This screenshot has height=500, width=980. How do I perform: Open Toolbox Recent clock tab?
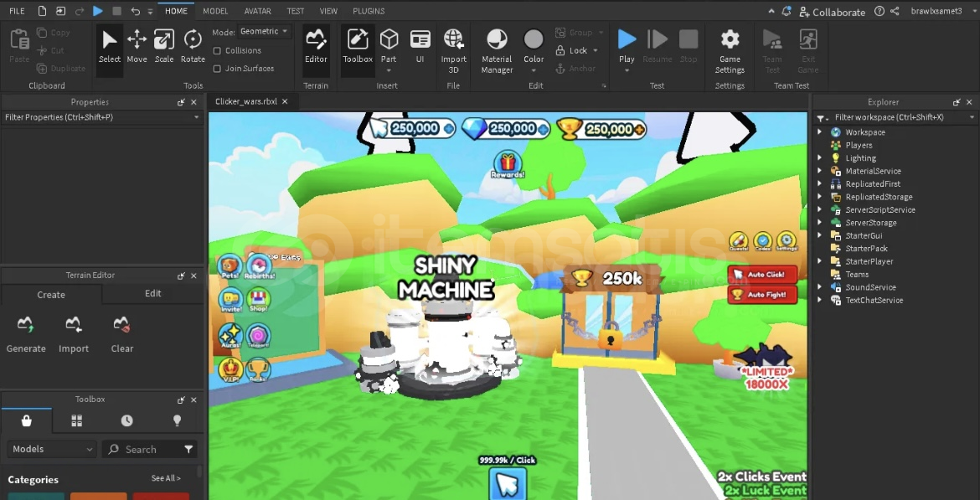coord(126,420)
